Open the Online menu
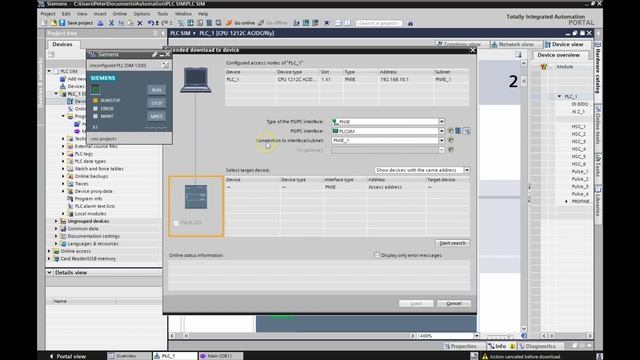The height and width of the screenshot is (360, 640). 120,13
